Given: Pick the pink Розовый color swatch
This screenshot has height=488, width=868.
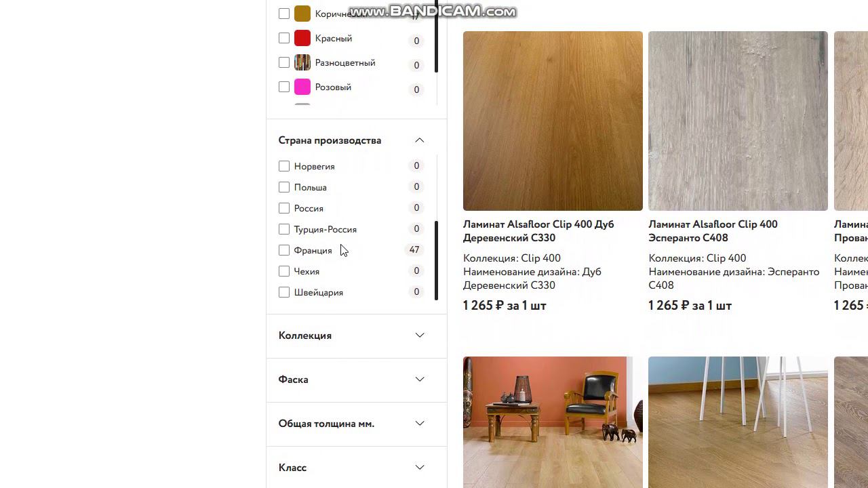Looking at the screenshot, I should [x=302, y=87].
